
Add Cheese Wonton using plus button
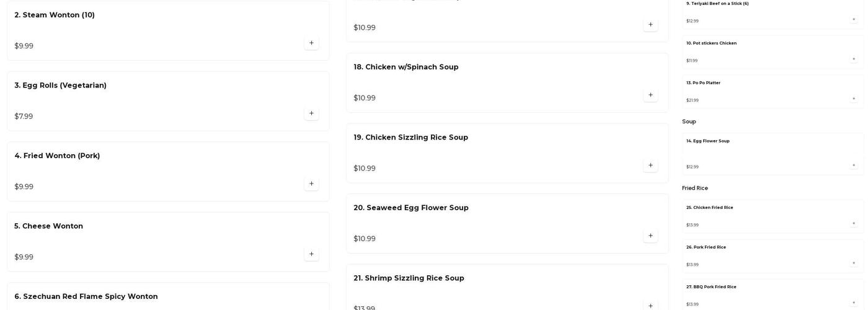click(311, 254)
